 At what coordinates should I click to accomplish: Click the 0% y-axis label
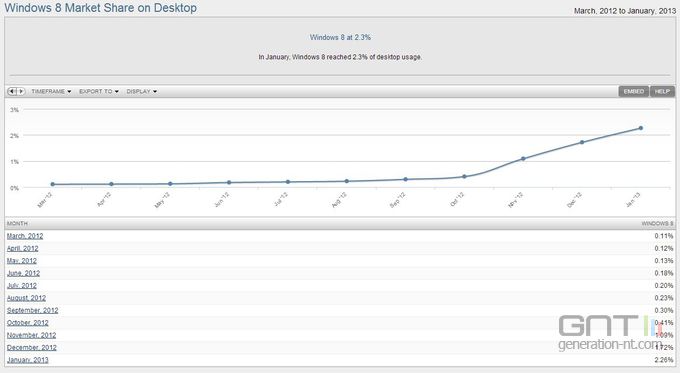(x=14, y=188)
